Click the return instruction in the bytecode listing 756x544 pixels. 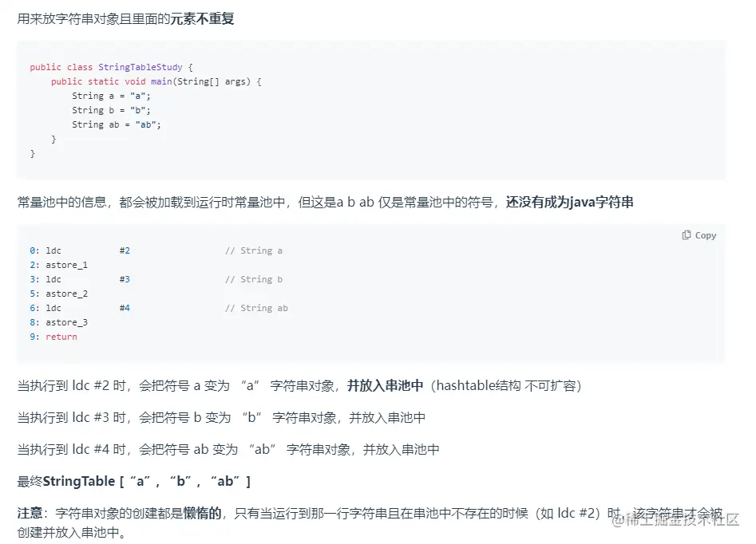click(x=54, y=336)
